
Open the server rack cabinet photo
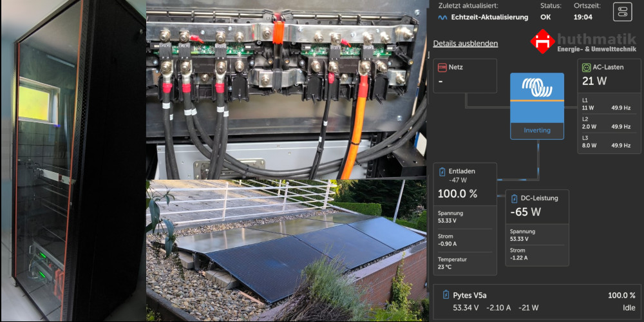click(73, 161)
